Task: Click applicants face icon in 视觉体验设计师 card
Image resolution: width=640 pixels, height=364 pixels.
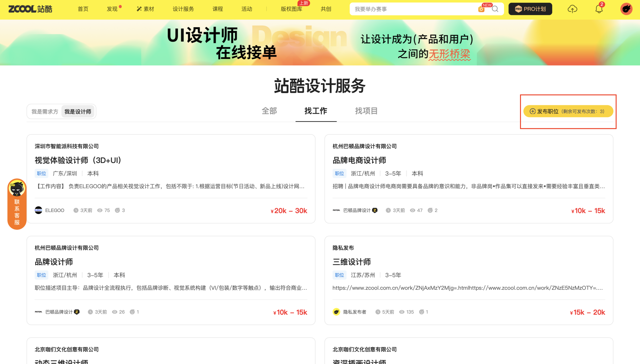Action: point(117,210)
